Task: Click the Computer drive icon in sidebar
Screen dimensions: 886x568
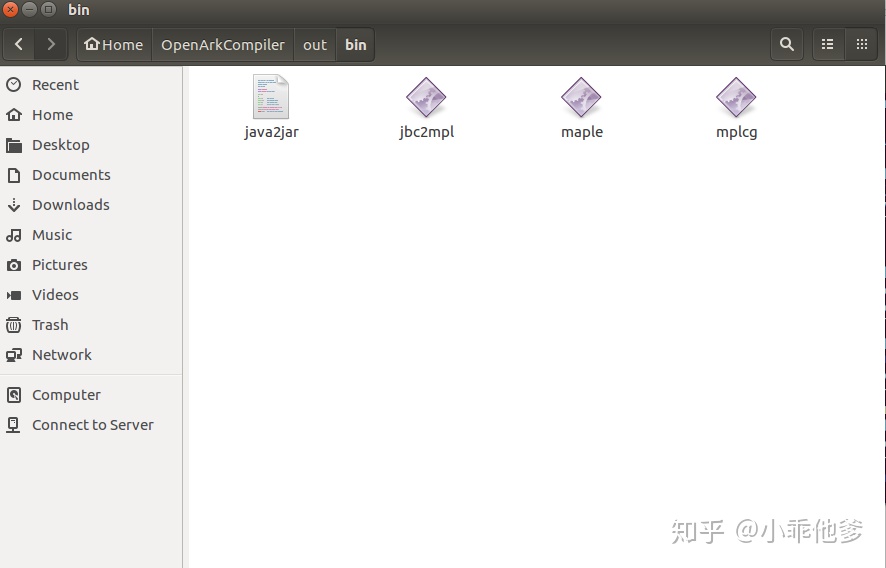Action: 14,394
